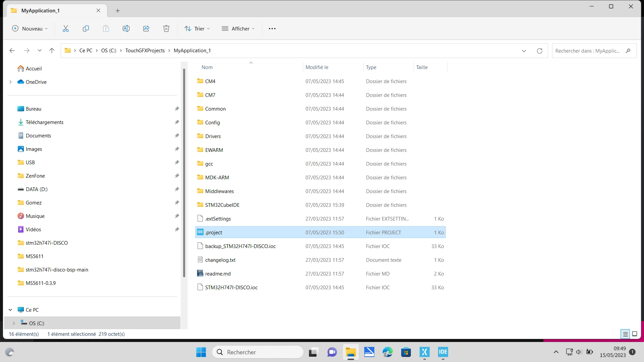
Task: Copy the selected item using toolbar icon
Action: (86, 28)
